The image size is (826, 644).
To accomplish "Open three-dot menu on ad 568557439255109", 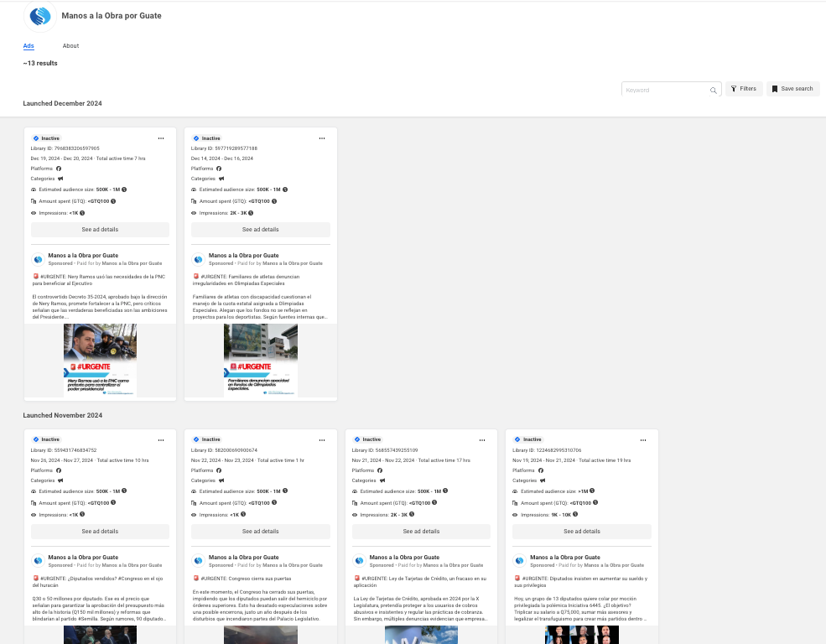I will click(x=482, y=440).
